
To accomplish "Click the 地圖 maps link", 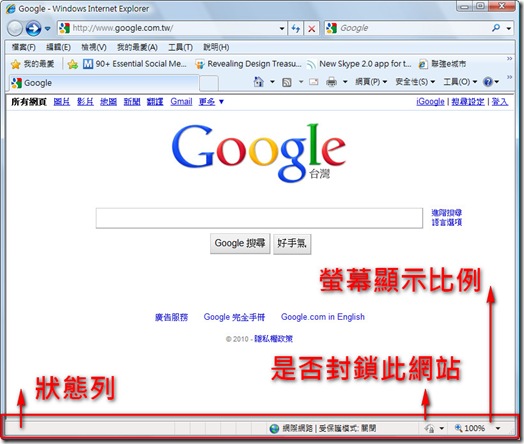I will (108, 102).
